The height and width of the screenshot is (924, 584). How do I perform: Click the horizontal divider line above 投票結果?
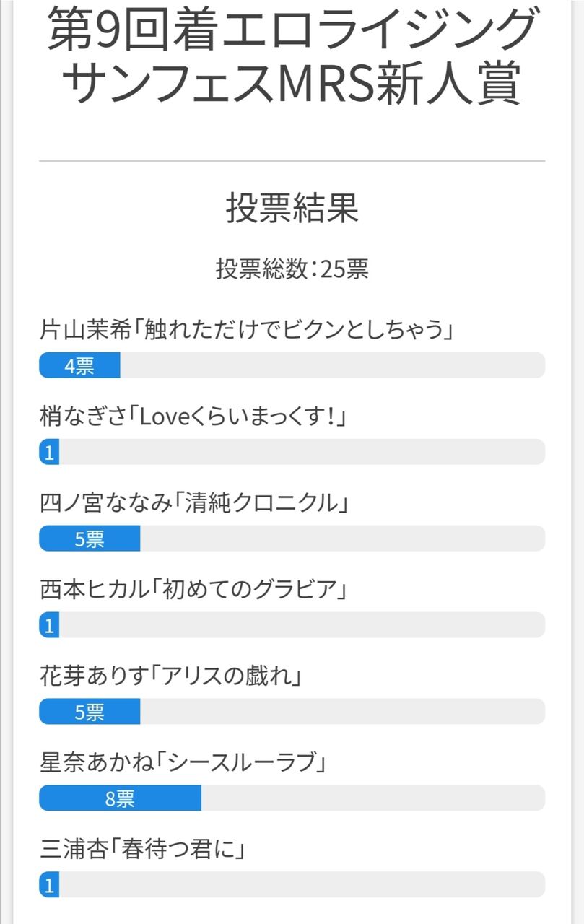point(292,160)
